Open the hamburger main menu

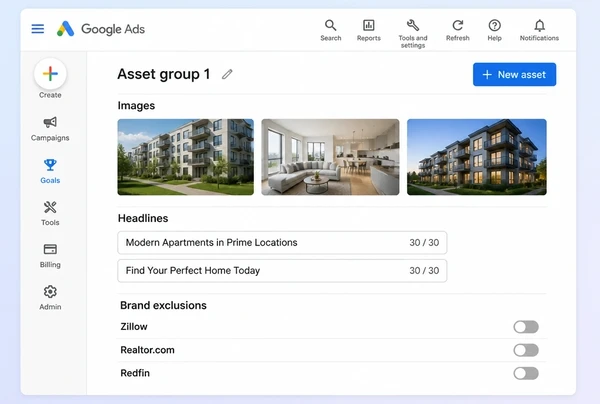(x=38, y=29)
